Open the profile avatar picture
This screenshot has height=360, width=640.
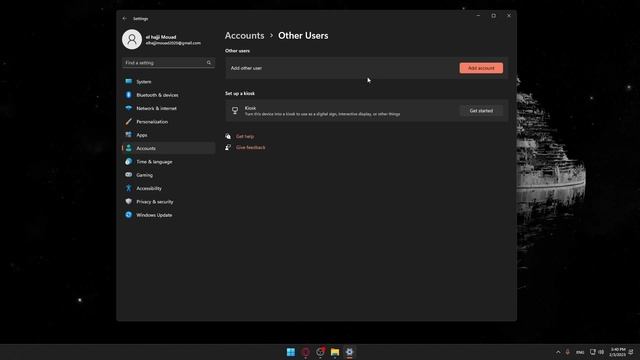[x=132, y=39]
